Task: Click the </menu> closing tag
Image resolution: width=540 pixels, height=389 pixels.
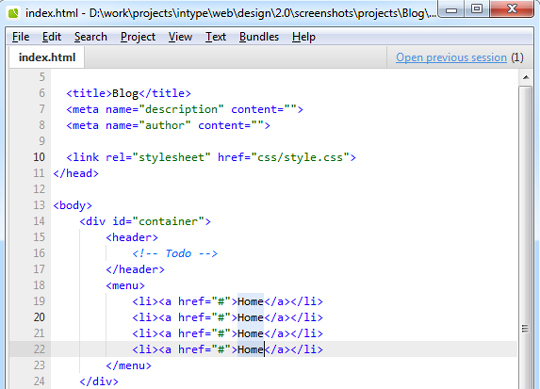Action: coord(128,365)
